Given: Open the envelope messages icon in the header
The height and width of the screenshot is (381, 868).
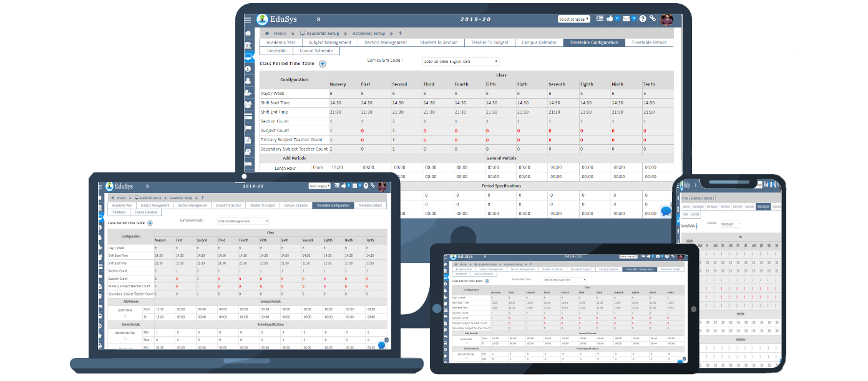Looking at the screenshot, I should (x=627, y=19).
